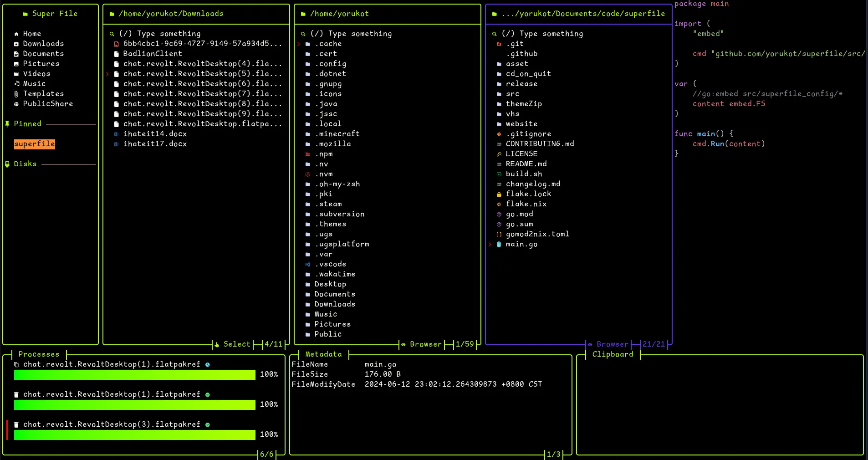Click the search magnifier in the Downloads panel
Screen dimensions: 868x460
(112, 33)
